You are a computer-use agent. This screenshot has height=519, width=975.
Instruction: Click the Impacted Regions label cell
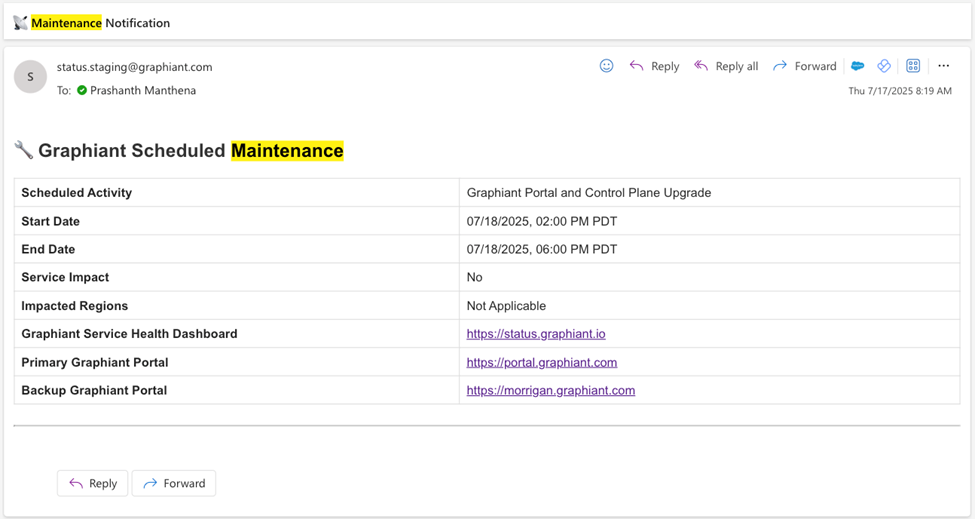237,306
